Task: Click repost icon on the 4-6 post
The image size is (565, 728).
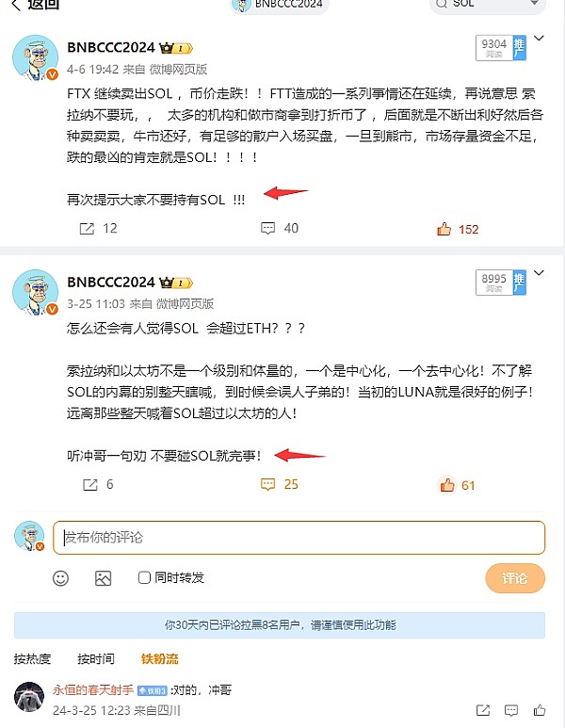Action: (87, 229)
